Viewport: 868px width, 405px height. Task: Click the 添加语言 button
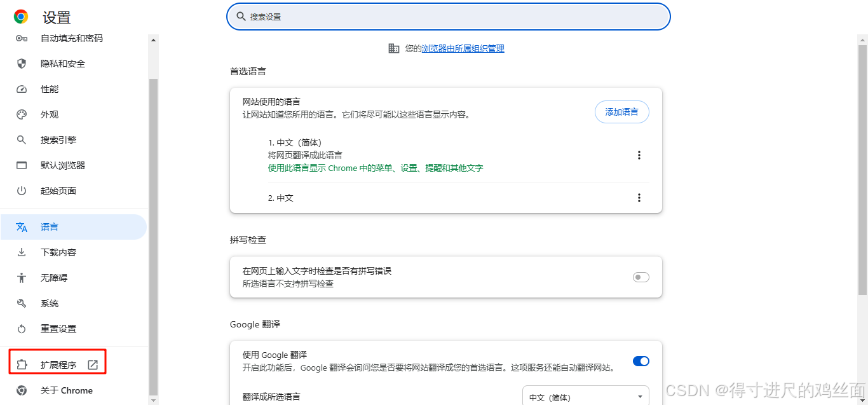tap(621, 112)
